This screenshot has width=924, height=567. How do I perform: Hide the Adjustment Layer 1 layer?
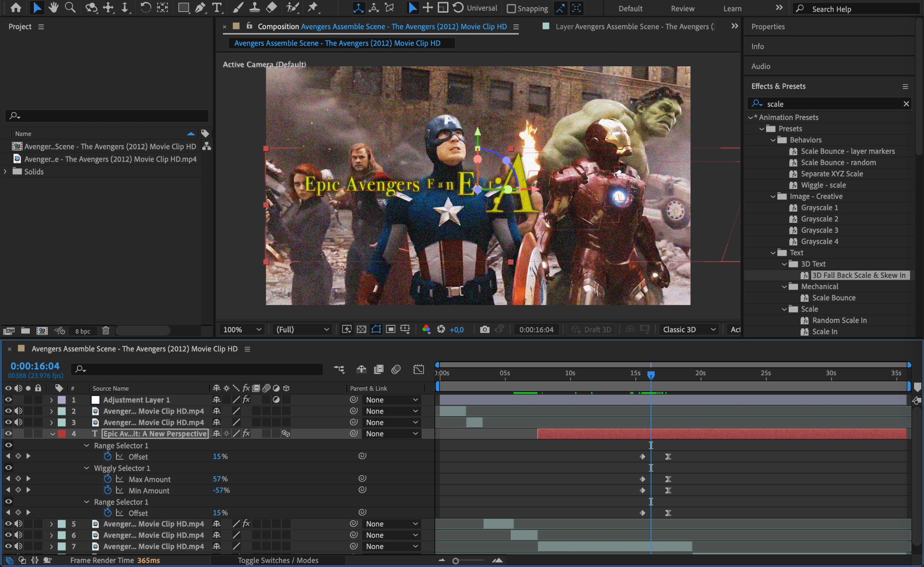coord(8,400)
